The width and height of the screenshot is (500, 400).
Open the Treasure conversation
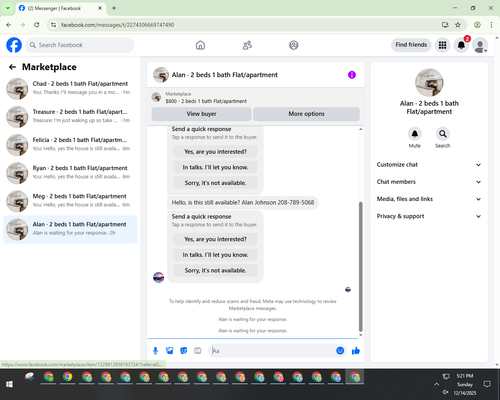[70, 117]
